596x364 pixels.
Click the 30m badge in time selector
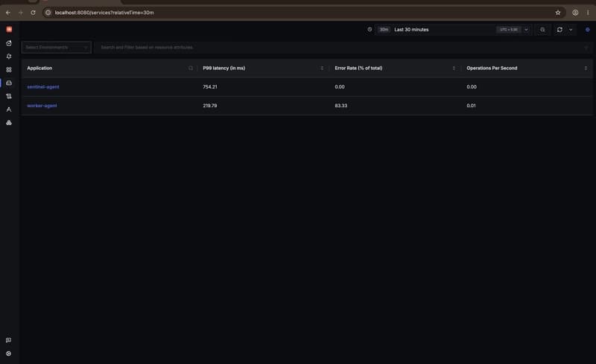(x=384, y=30)
